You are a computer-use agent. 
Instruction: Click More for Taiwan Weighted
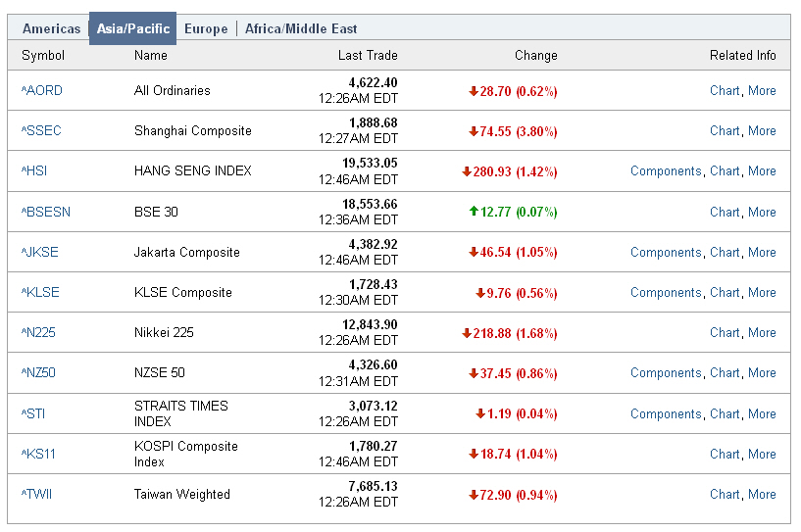click(762, 495)
